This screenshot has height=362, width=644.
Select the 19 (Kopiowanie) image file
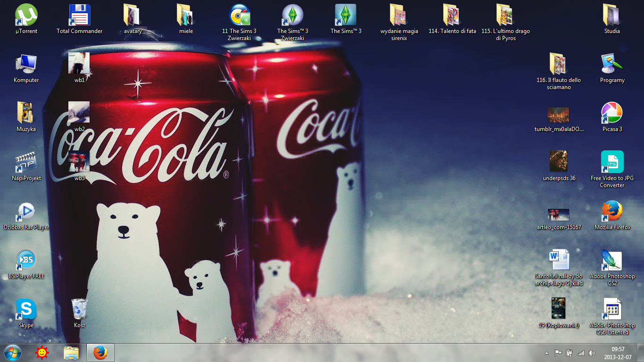[559, 313]
